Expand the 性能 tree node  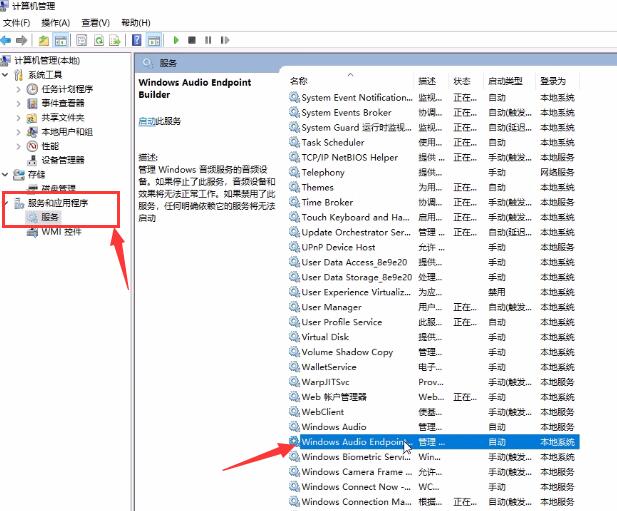(x=18, y=146)
